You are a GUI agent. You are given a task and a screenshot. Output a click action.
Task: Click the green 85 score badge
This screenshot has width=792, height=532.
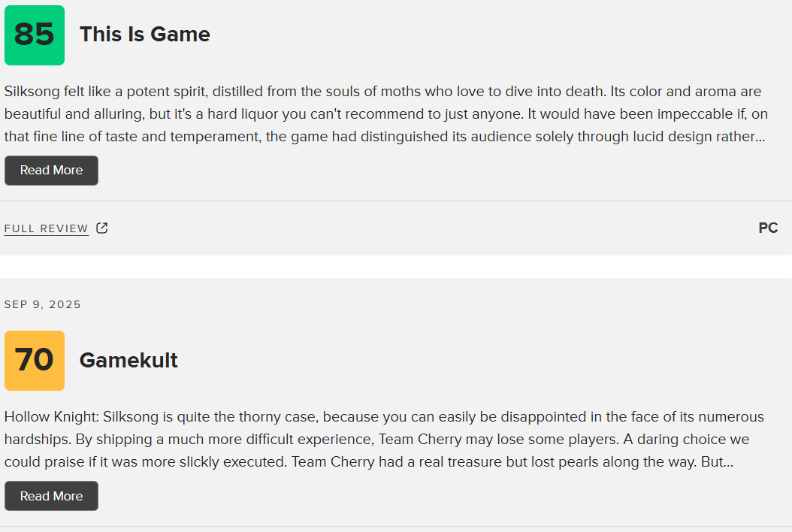point(35,35)
